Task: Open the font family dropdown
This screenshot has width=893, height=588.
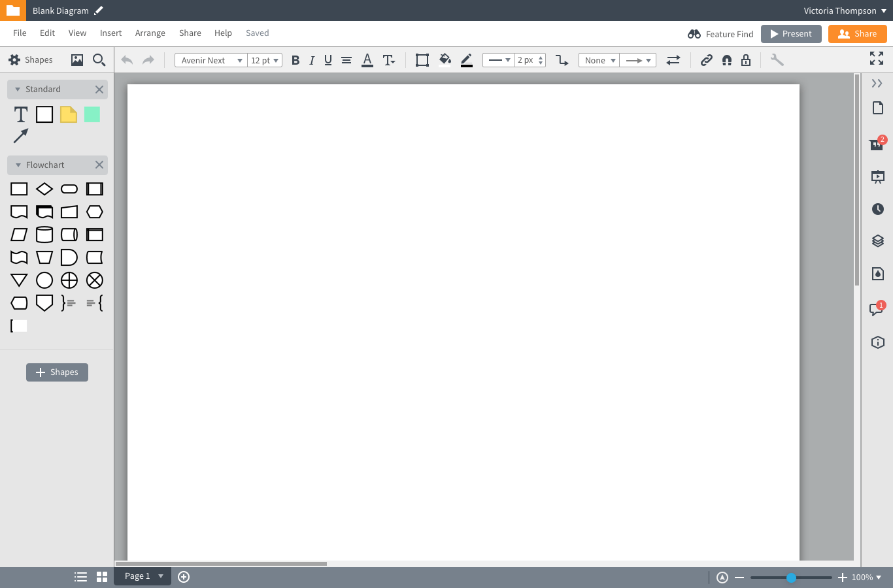Action: click(x=211, y=59)
